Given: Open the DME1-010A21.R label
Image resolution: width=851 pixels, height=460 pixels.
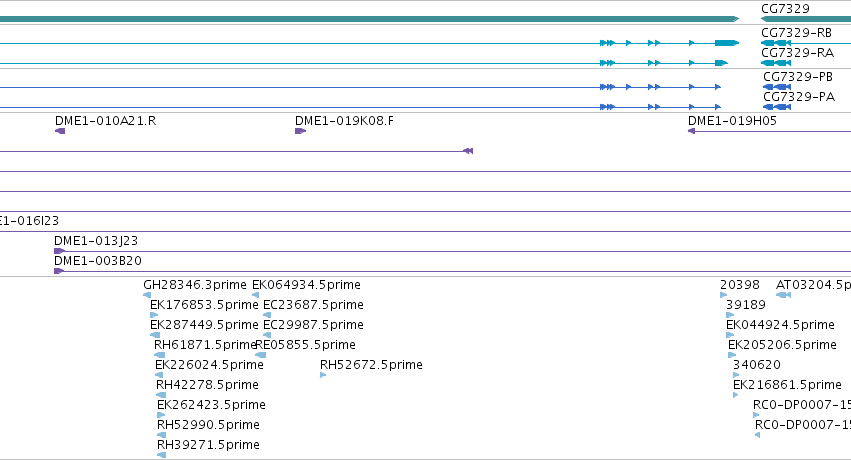Looking at the screenshot, I should (x=105, y=121).
